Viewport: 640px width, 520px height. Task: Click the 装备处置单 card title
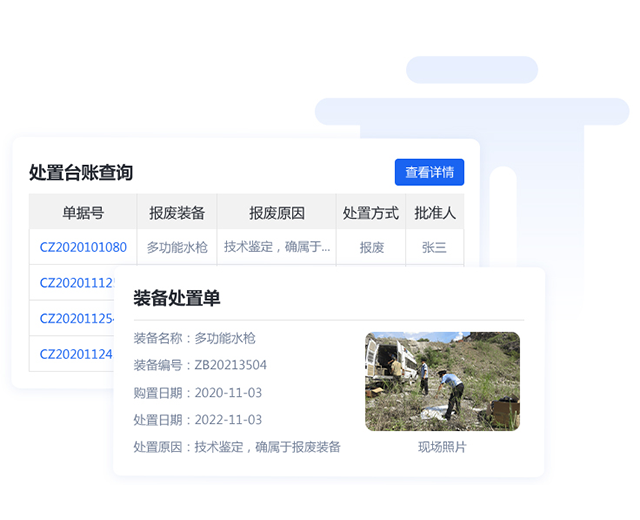click(177, 298)
